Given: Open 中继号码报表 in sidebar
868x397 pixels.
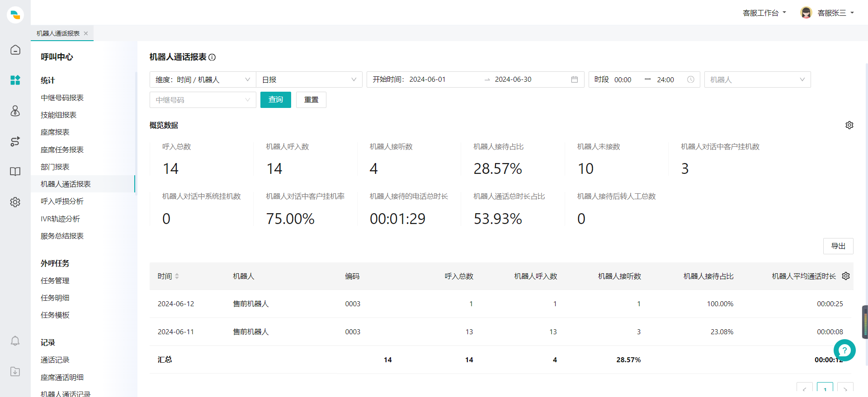Looking at the screenshot, I should [x=62, y=98].
